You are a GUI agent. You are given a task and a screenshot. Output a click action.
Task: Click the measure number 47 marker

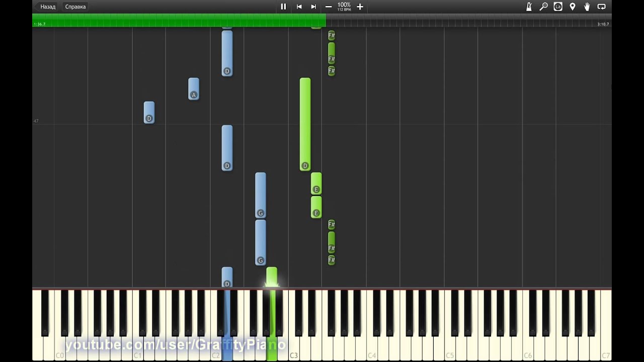click(36, 121)
